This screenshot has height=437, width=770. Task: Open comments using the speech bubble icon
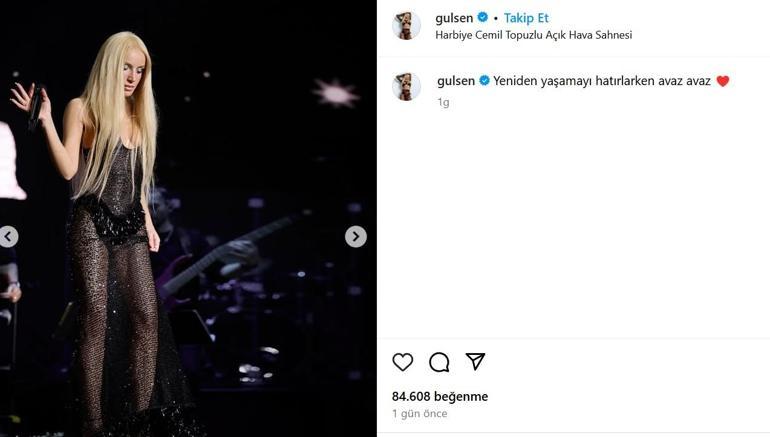tap(439, 362)
